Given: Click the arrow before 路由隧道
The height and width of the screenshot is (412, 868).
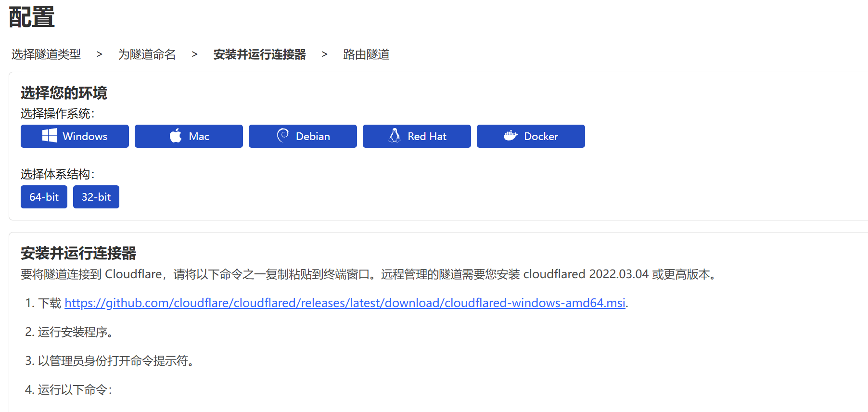Looking at the screenshot, I should 324,54.
